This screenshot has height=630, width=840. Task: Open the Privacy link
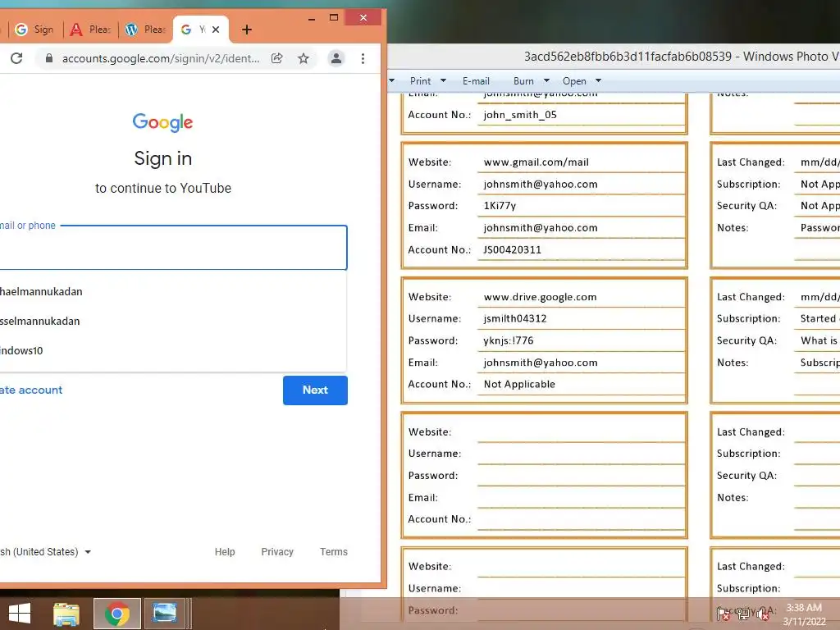(x=277, y=552)
